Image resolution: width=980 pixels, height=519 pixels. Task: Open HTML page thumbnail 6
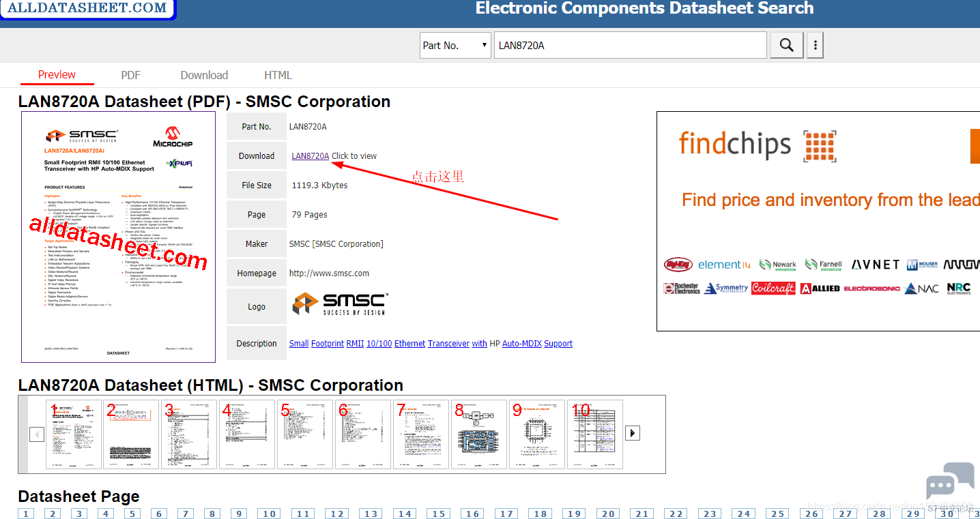tap(363, 434)
